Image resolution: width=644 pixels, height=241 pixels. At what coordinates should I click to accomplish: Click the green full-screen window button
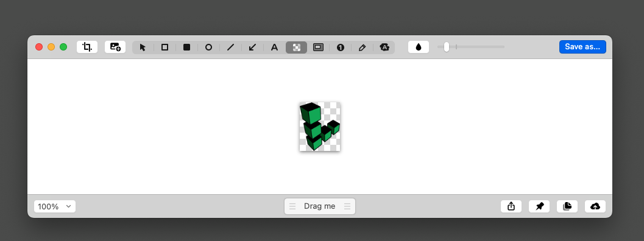pos(63,47)
